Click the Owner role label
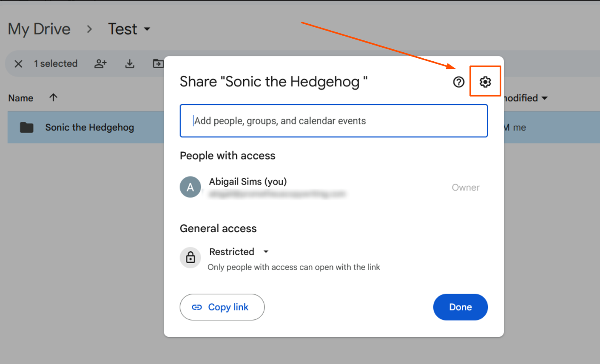The image size is (600, 364). 466,188
